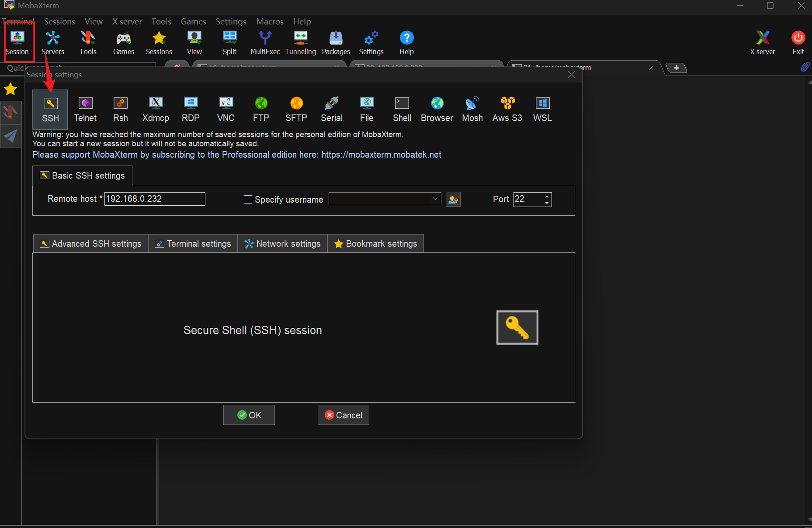Click the Remote host input field
Screen dimensions: 812x528
(x=154, y=199)
